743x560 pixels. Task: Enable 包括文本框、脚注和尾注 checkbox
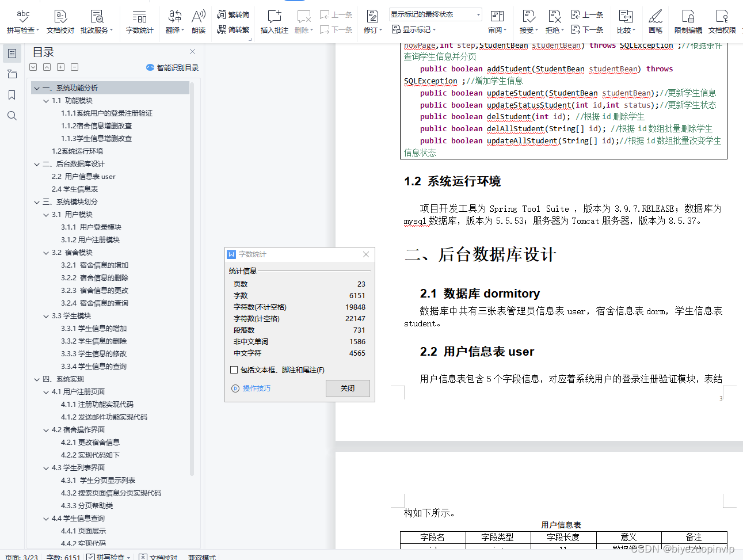[234, 370]
